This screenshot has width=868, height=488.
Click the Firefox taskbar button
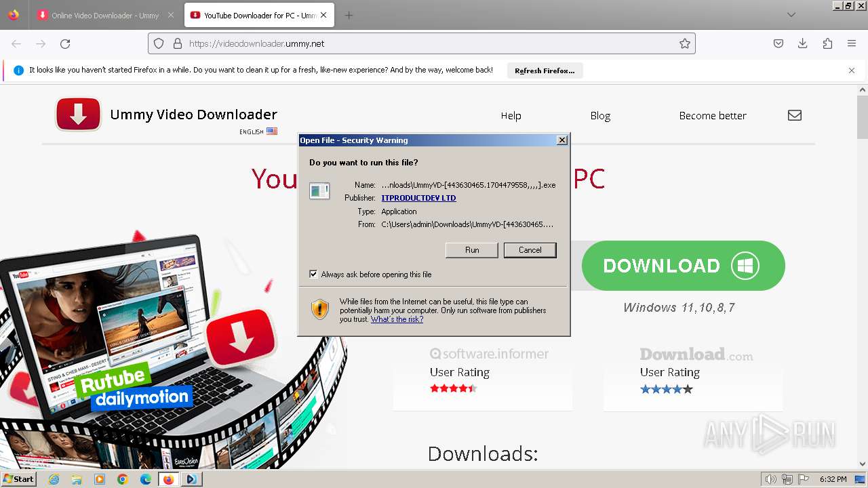coord(168,479)
